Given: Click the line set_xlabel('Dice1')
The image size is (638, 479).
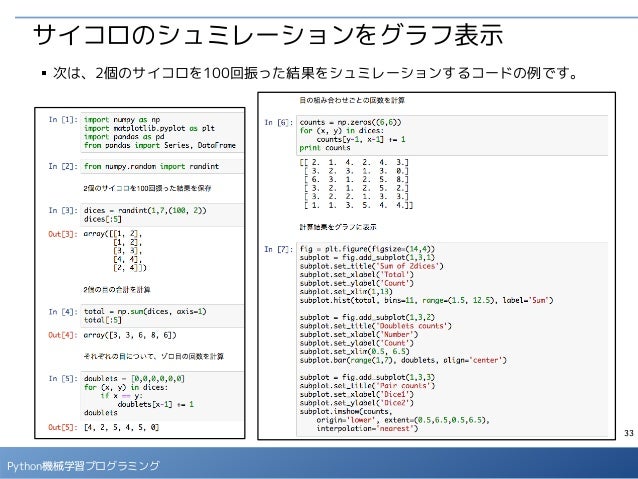Looking at the screenshot, I should point(357,394).
